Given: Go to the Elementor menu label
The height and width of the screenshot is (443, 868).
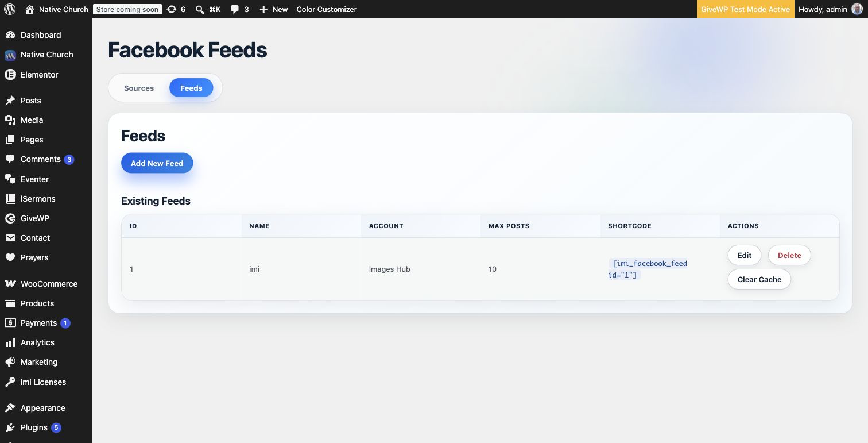Looking at the screenshot, I should (x=40, y=75).
